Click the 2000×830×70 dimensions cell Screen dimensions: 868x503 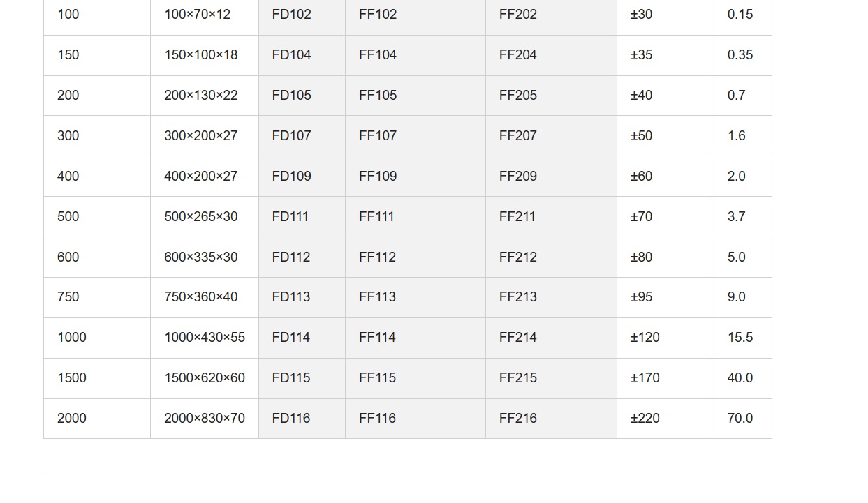click(205, 419)
